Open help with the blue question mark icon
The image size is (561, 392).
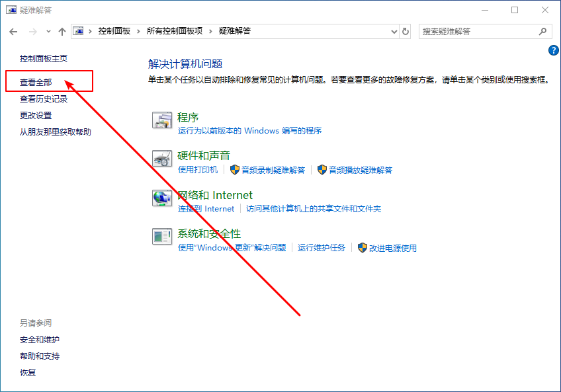click(x=554, y=50)
